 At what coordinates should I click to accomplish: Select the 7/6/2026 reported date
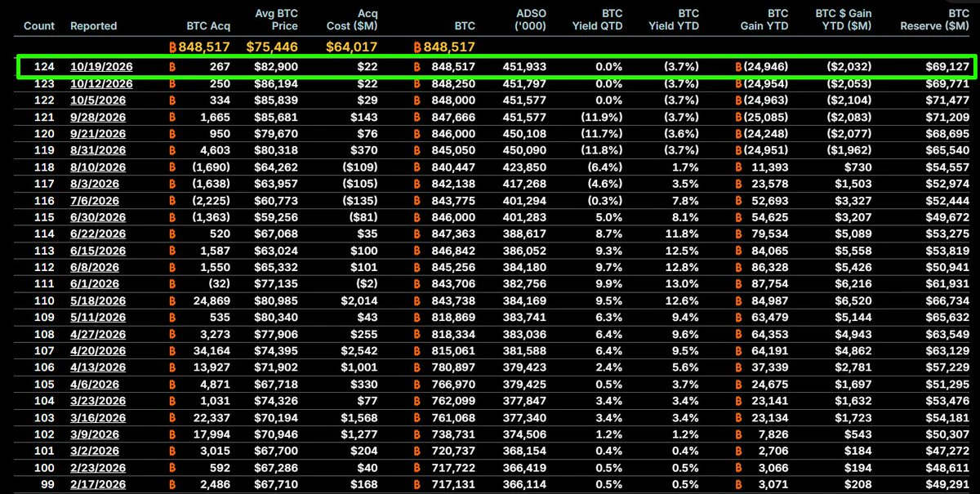[x=95, y=200]
